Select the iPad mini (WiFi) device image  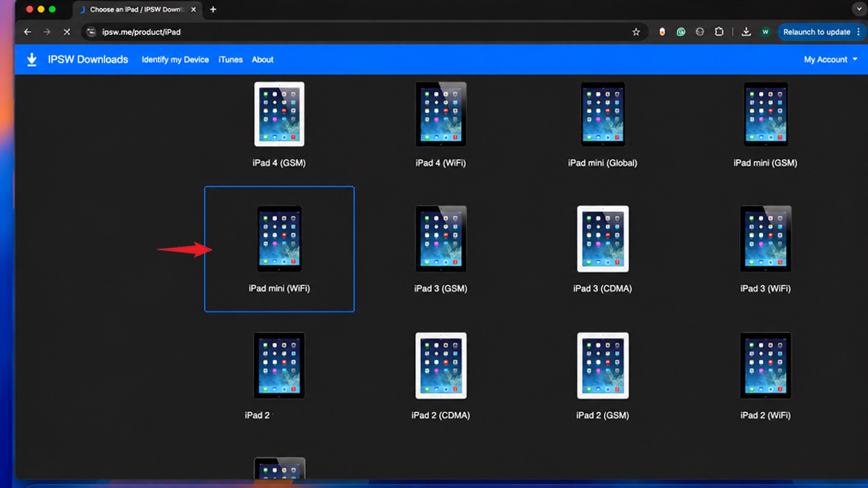(279, 239)
